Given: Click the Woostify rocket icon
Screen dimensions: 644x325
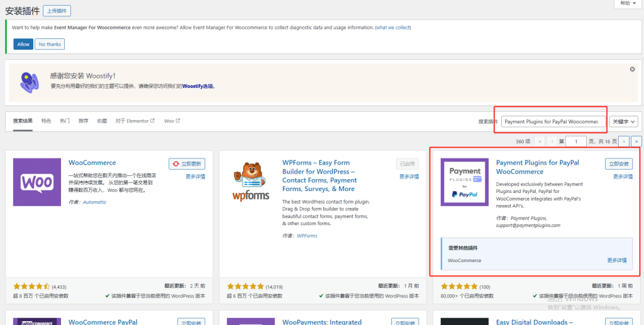Looking at the screenshot, I should [x=30, y=81].
